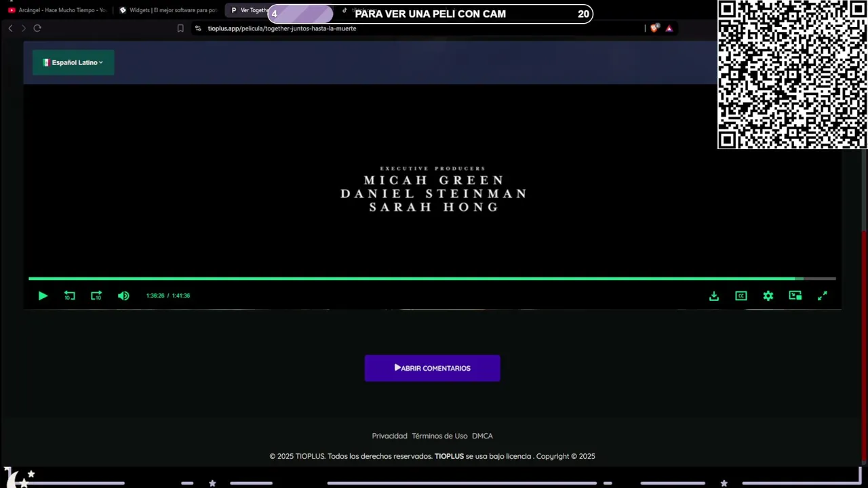Image resolution: width=868 pixels, height=488 pixels.
Task: Switch to the Arcángel YouTube tab
Action: [x=58, y=10]
